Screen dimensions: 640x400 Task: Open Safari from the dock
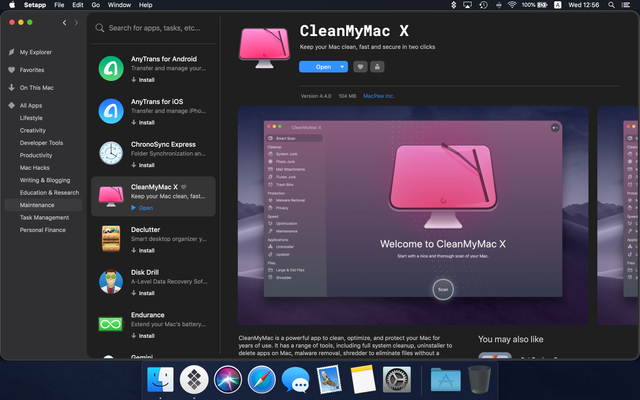pyautogui.click(x=261, y=380)
